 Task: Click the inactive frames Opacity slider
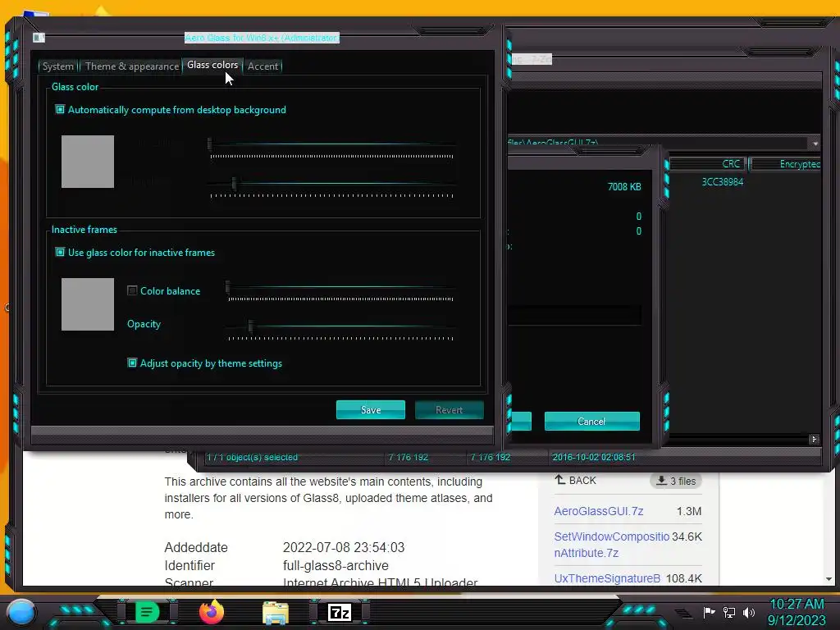click(340, 328)
